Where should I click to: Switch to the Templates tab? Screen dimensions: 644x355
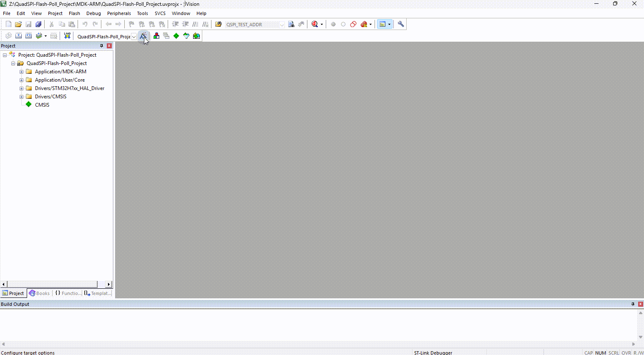(98, 293)
